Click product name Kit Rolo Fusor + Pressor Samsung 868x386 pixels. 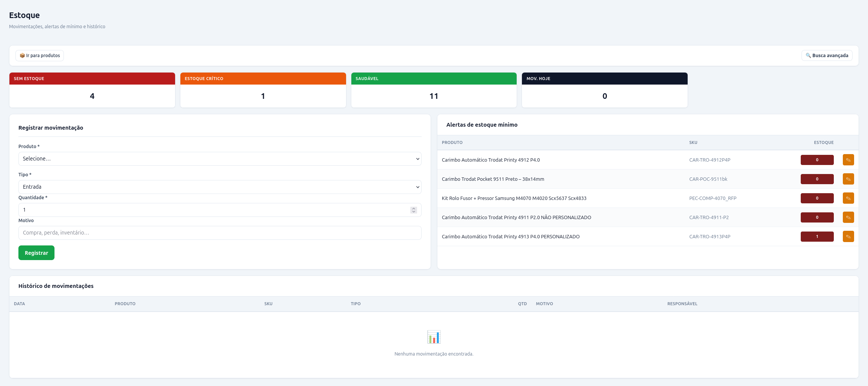[x=514, y=198]
